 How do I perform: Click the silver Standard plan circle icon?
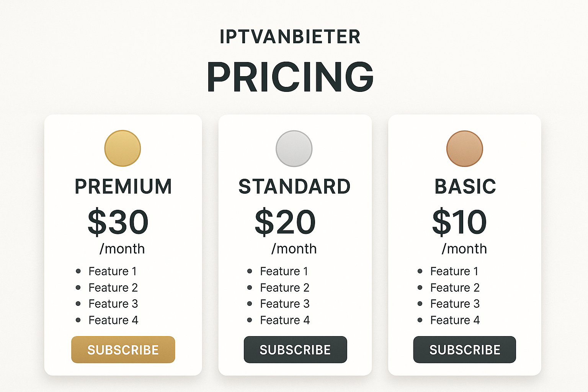294,149
